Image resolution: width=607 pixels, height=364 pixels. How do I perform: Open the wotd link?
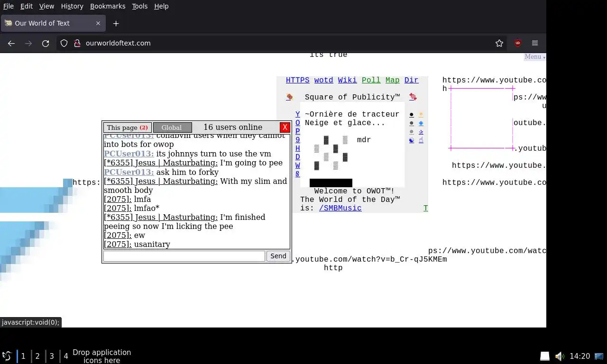pos(323,80)
